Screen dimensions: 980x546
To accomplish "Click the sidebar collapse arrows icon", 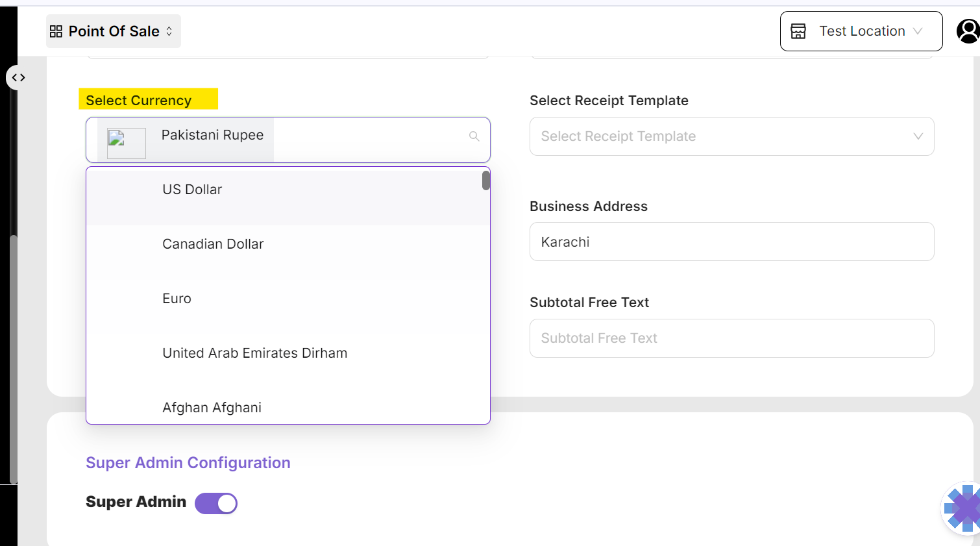I will point(18,78).
